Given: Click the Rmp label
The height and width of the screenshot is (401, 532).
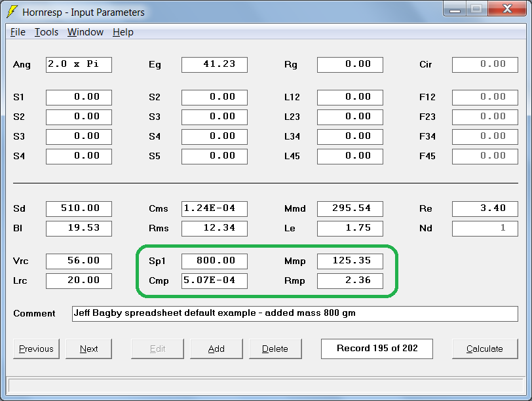Looking at the screenshot, I should click(x=295, y=281).
